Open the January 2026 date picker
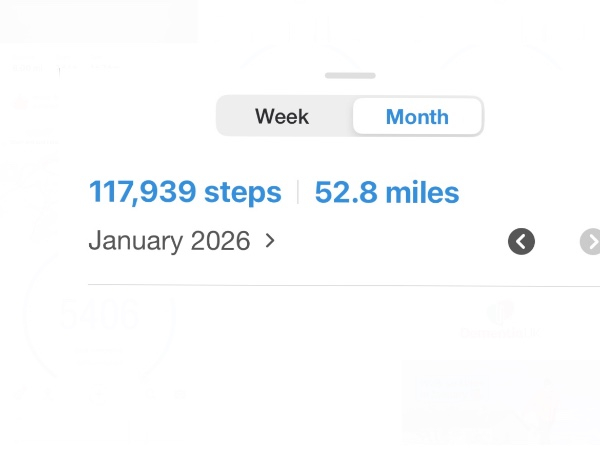600x450 pixels. coord(169,241)
